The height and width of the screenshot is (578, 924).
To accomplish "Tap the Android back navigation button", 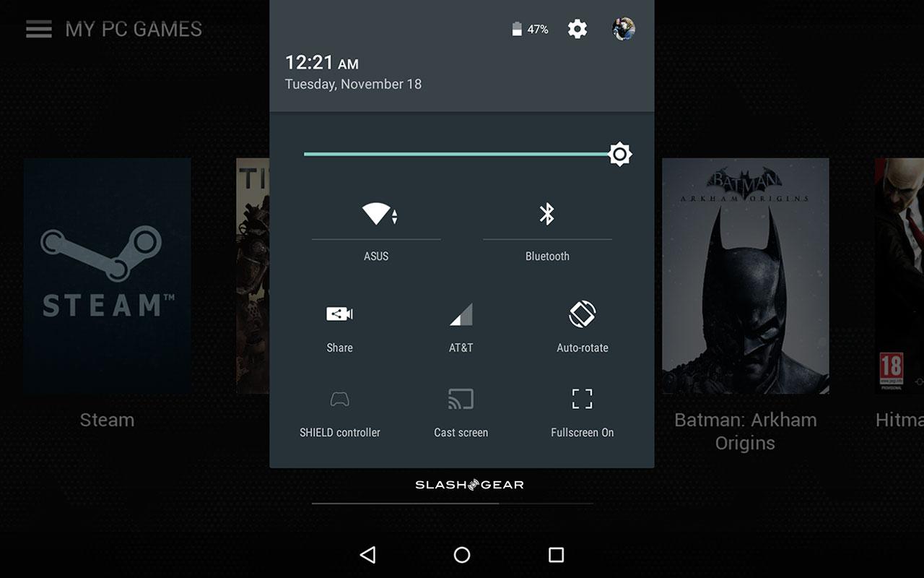I will coord(368,554).
